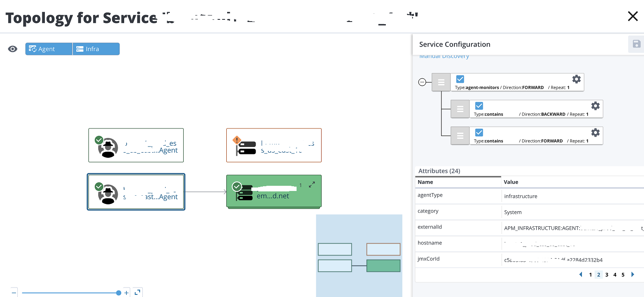This screenshot has height=297, width=644.
Task: Open gear settings for contains BACKWARD rule
Action: click(595, 106)
